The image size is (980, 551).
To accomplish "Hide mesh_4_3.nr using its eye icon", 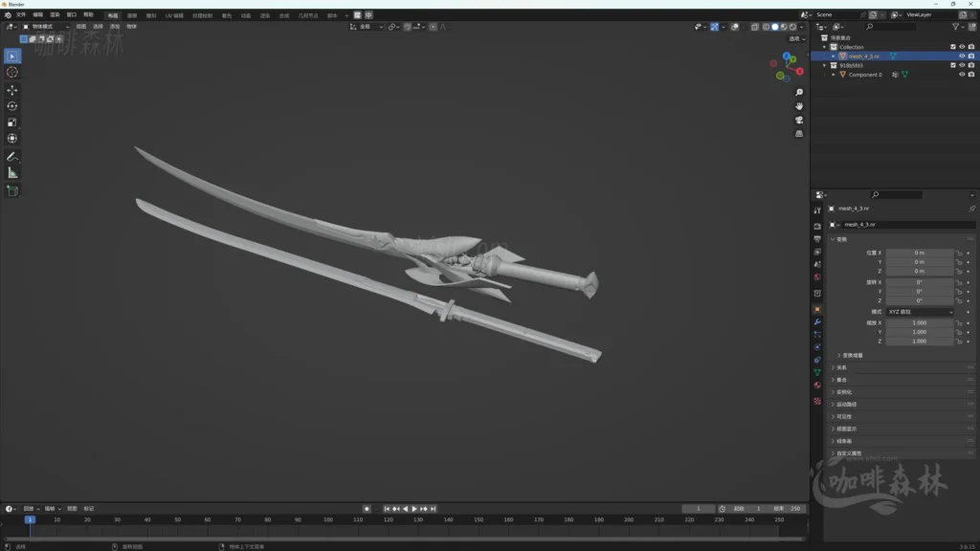I will pyautogui.click(x=962, y=55).
